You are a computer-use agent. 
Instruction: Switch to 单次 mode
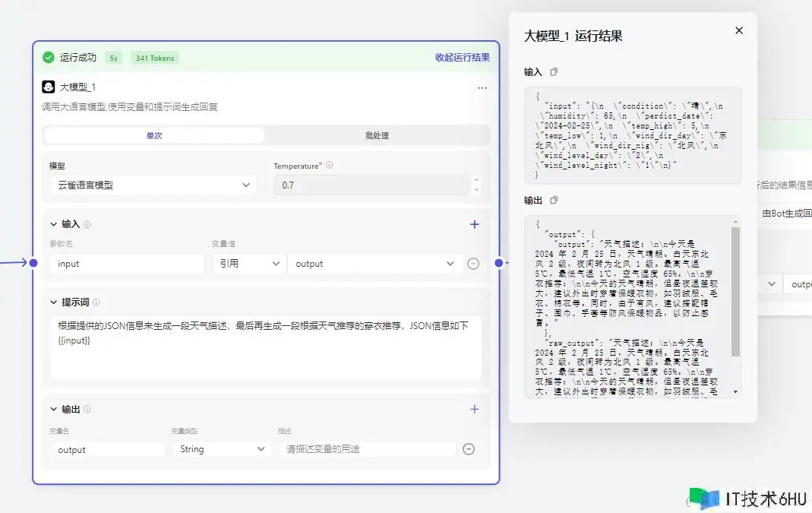[x=154, y=135]
